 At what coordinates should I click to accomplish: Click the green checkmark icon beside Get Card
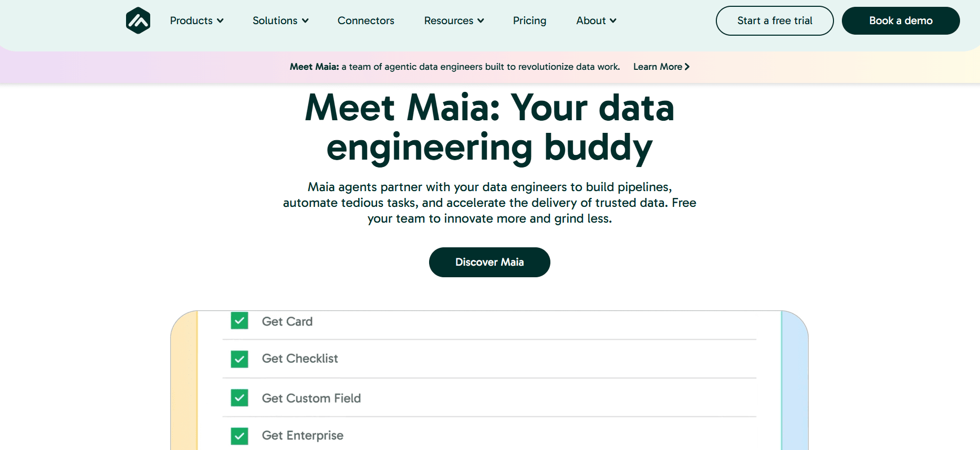point(239,321)
